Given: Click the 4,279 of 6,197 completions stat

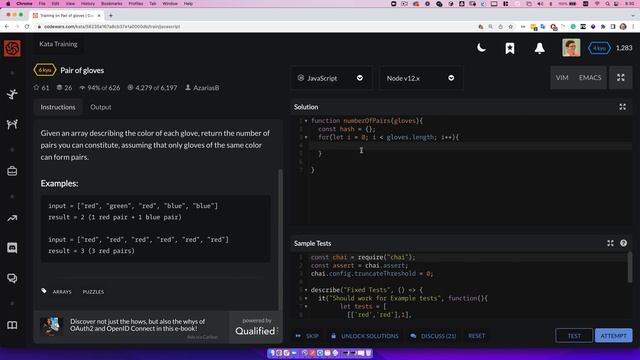Looking at the screenshot, I should (x=152, y=88).
